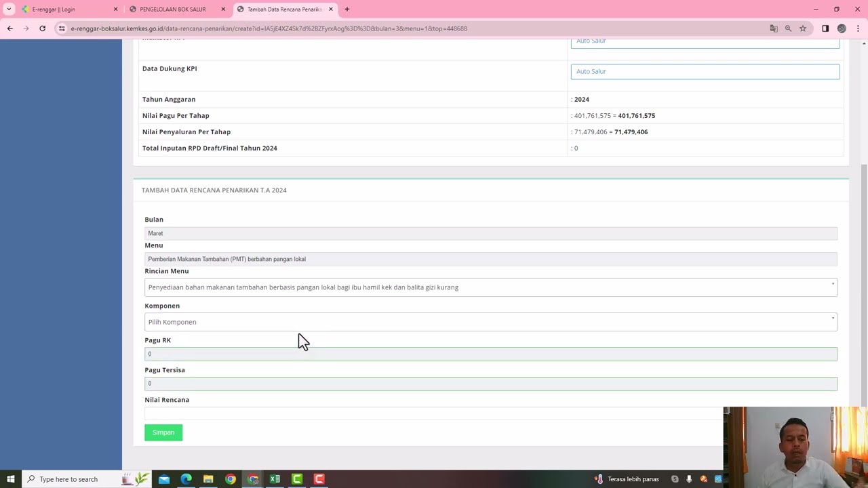Open the Chrome profile avatar
The height and width of the screenshot is (488, 868).
(x=842, y=28)
